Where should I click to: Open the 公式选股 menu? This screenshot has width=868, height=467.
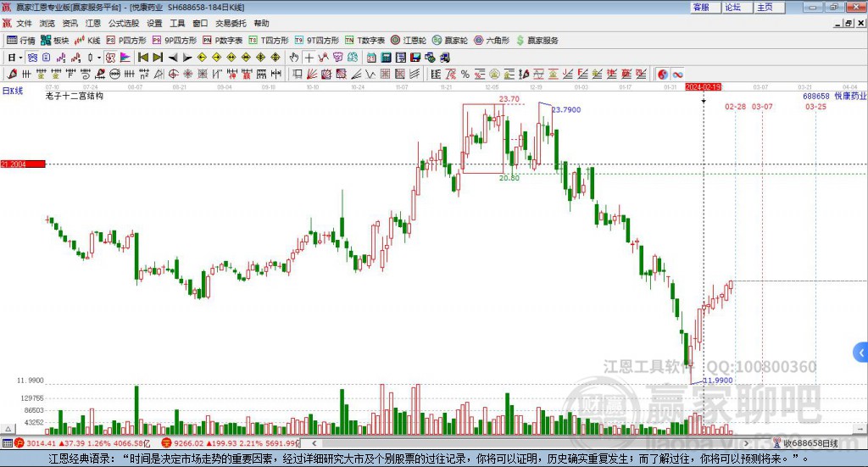tap(124, 23)
